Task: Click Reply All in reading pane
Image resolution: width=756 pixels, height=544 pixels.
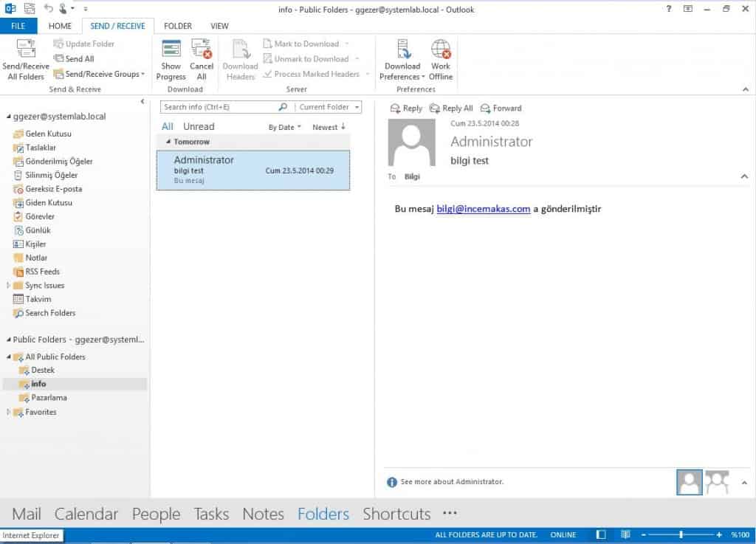Action: 451,109
